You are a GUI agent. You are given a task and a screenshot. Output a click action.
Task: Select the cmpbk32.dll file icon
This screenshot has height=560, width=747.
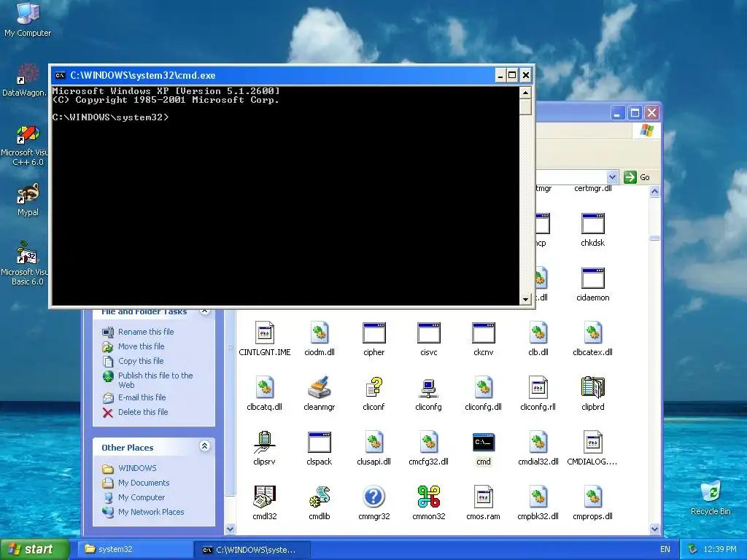[x=538, y=497]
